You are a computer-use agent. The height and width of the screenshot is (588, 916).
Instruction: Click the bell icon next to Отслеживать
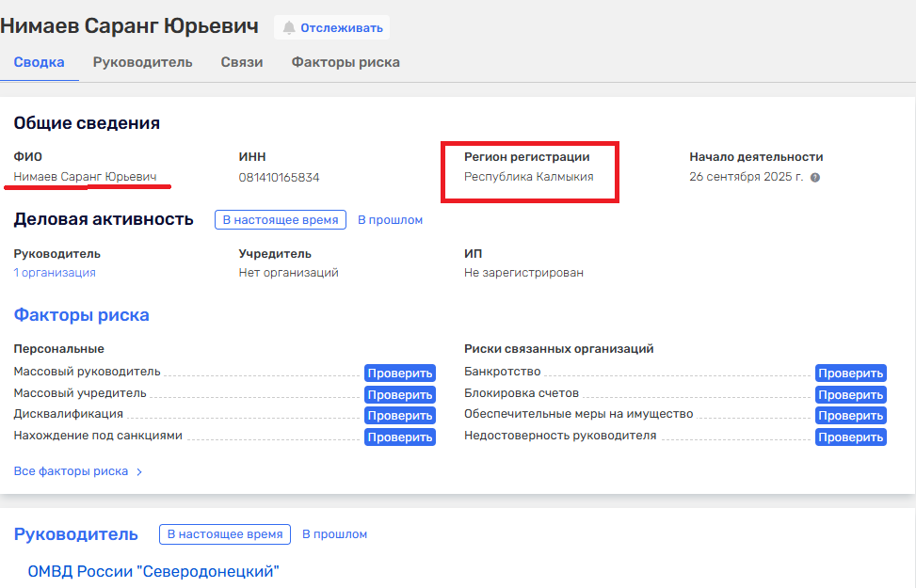point(289,27)
